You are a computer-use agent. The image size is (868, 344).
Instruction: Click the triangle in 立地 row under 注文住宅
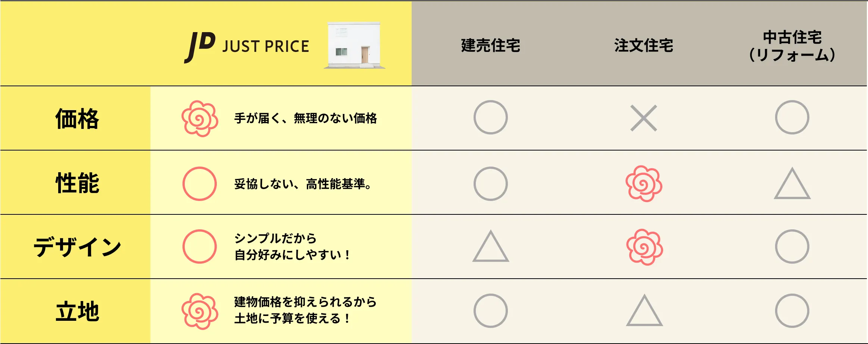tap(644, 310)
